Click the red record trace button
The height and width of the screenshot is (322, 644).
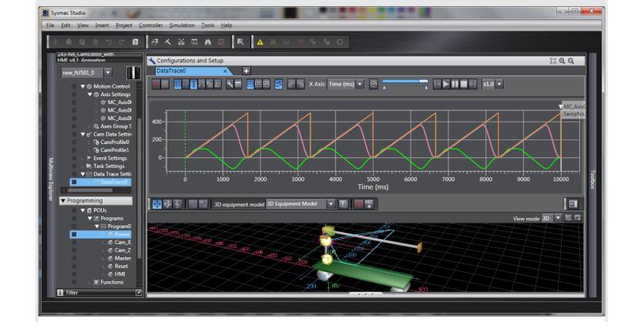[x=156, y=84]
